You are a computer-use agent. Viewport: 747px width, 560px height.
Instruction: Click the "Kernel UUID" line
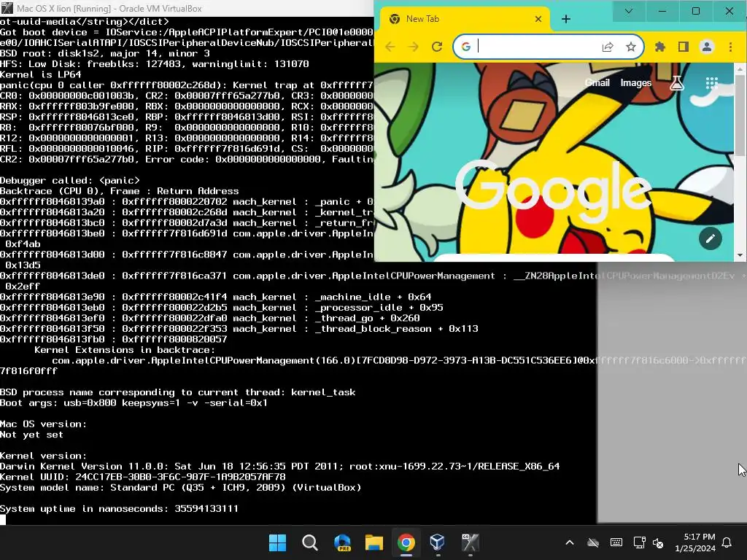(x=143, y=477)
